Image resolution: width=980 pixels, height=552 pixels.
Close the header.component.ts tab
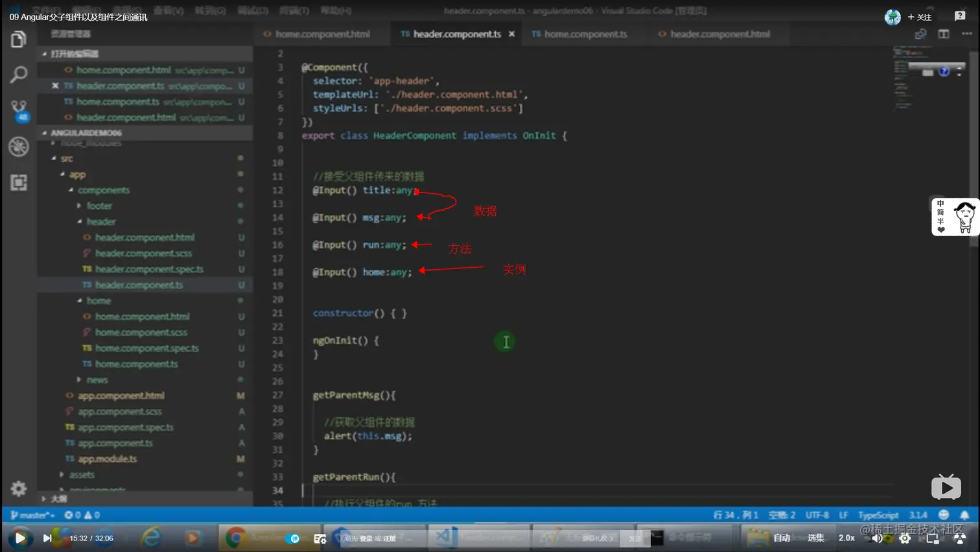(x=511, y=34)
